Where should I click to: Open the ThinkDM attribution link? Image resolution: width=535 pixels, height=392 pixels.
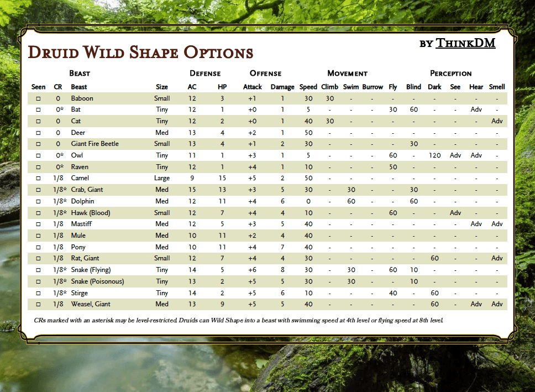466,43
